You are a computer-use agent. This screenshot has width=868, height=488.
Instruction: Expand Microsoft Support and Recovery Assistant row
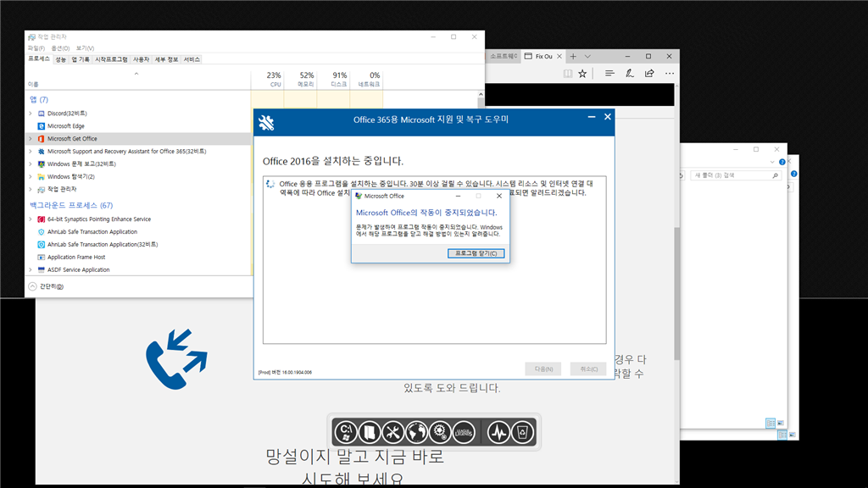tap(31, 152)
